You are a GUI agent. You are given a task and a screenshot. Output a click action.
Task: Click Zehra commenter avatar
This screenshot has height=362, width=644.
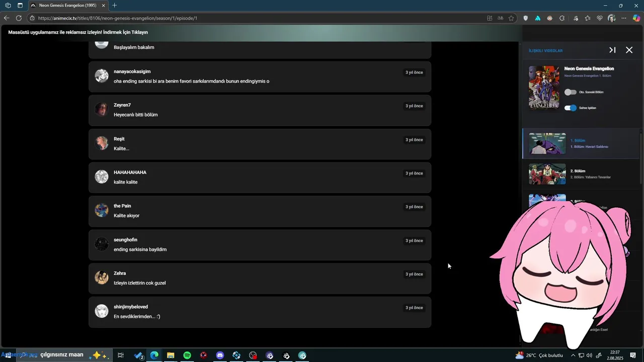pyautogui.click(x=102, y=278)
